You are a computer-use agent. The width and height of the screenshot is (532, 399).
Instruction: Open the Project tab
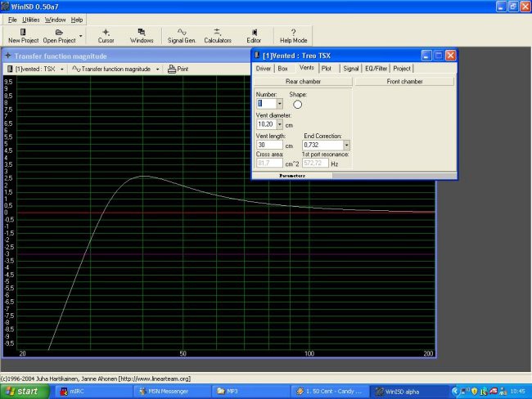(x=402, y=69)
